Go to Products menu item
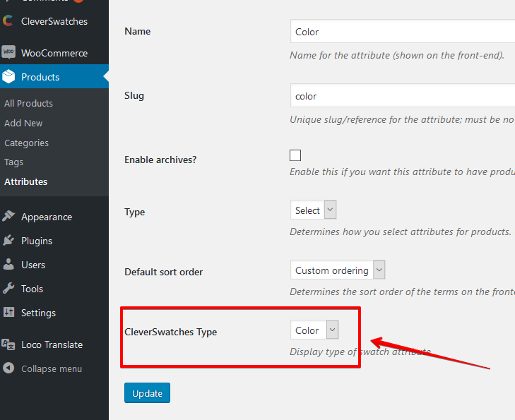This screenshot has height=420, width=515. pyautogui.click(x=54, y=77)
